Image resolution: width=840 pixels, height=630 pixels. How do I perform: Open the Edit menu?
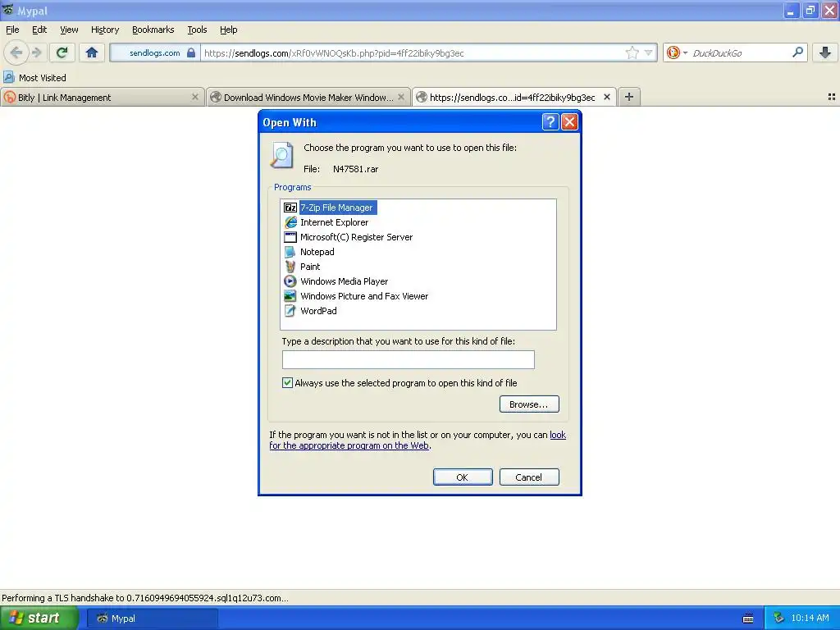click(39, 30)
